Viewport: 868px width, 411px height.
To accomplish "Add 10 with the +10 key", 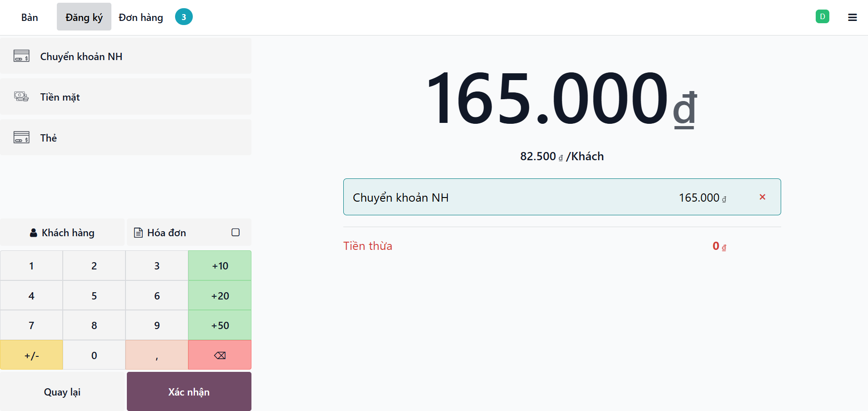I will pos(220,266).
